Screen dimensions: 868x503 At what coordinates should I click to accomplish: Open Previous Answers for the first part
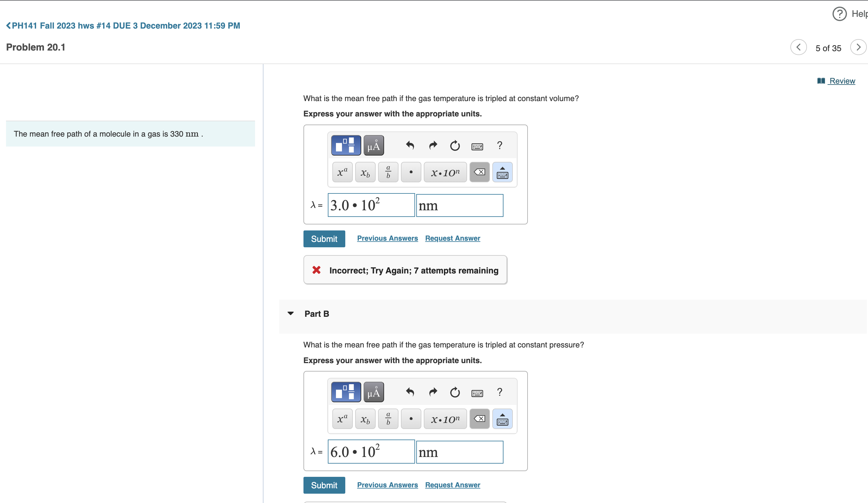point(387,238)
